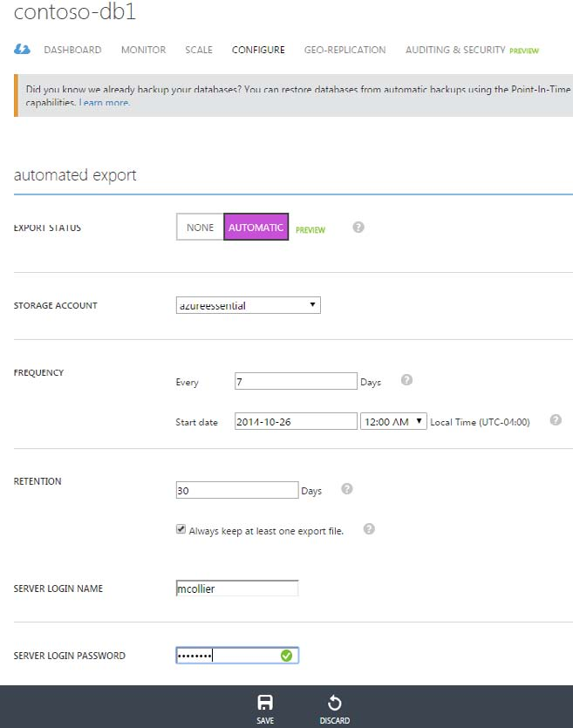
Task: Expand the 12:00 AM start time dropdown
Action: click(x=392, y=421)
